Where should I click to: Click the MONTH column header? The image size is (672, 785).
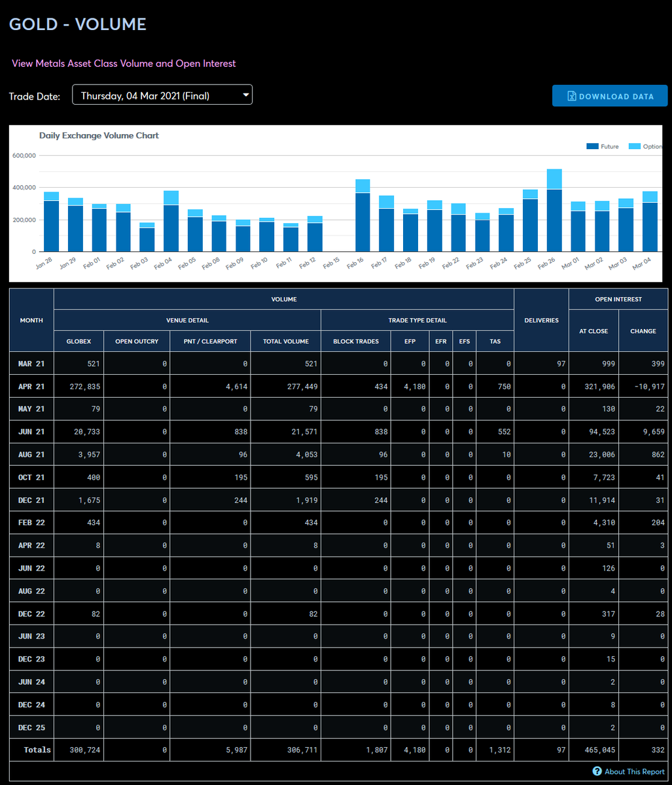click(x=31, y=320)
